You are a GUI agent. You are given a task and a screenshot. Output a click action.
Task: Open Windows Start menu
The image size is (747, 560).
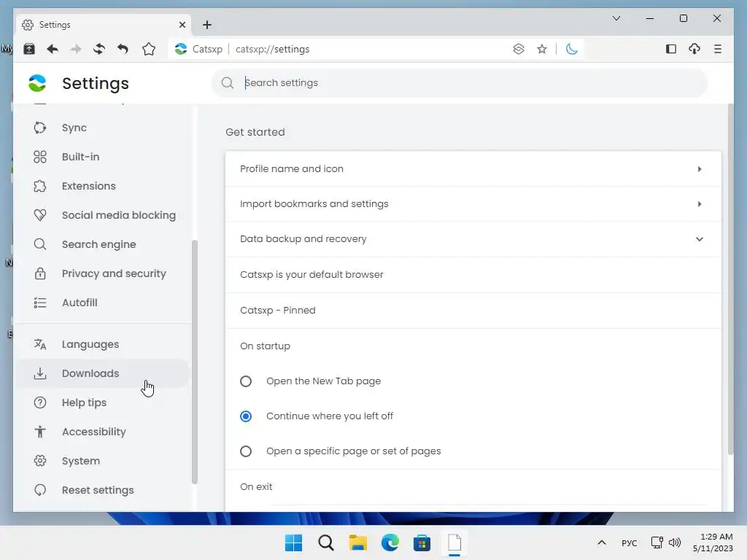(x=293, y=542)
